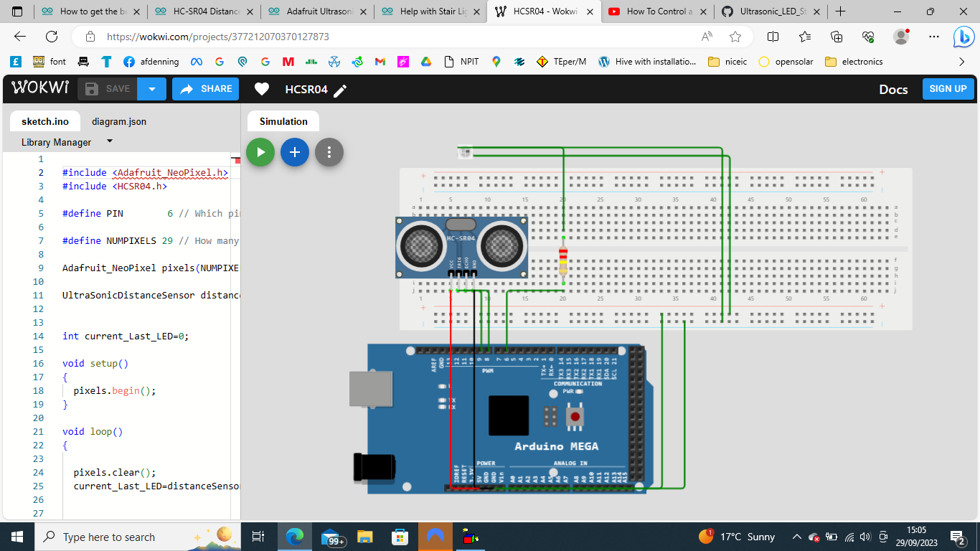Image resolution: width=980 pixels, height=551 pixels.
Task: Open the font bookmark
Action: [x=49, y=62]
